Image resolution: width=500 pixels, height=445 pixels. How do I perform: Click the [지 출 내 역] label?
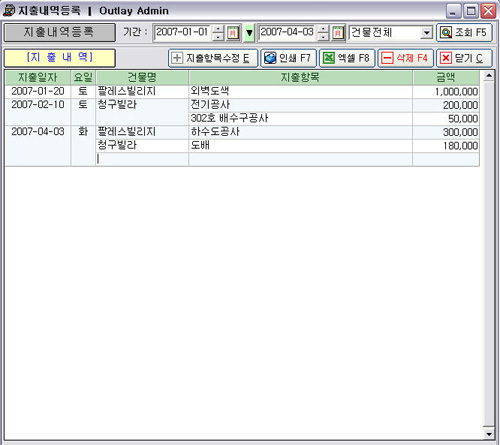pos(60,58)
